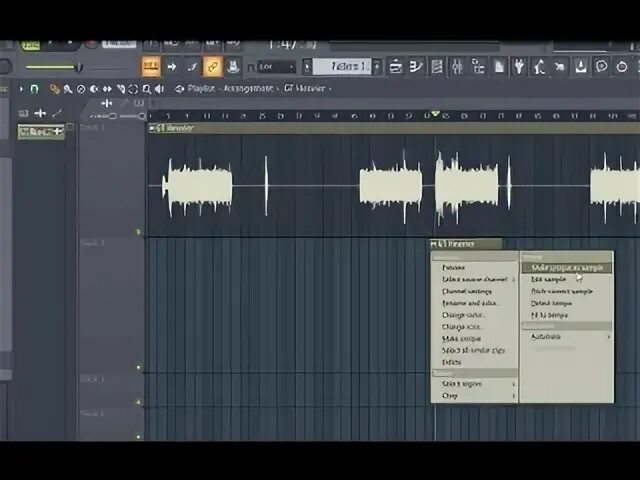Click the plus icon in the left picker panel
The height and width of the screenshot is (480, 640).
(40, 113)
